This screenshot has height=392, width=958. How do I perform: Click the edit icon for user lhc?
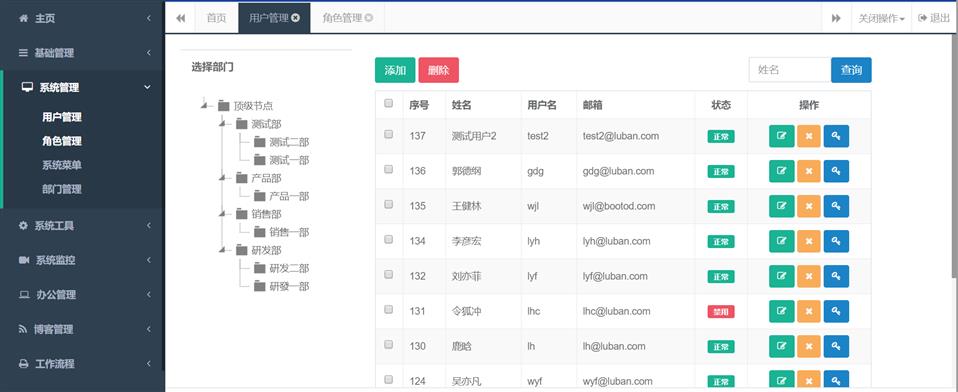[x=781, y=311]
